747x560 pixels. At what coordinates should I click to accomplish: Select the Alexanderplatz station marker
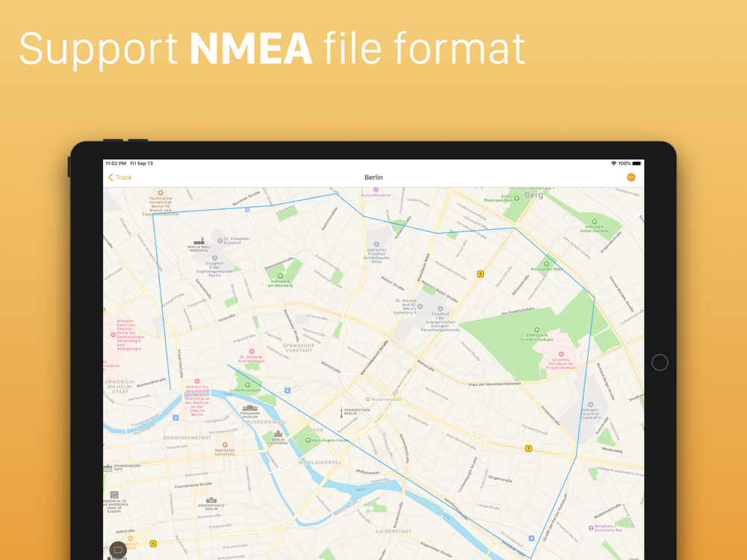point(368,399)
